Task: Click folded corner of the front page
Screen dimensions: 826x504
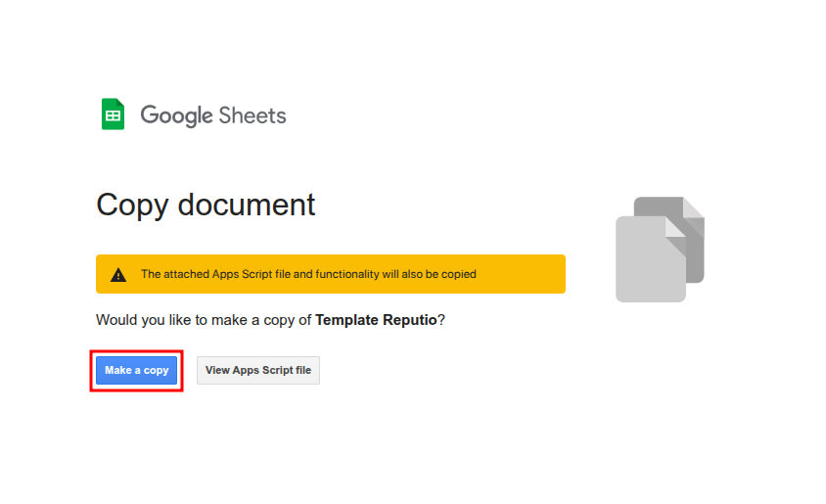Action: tap(675, 226)
